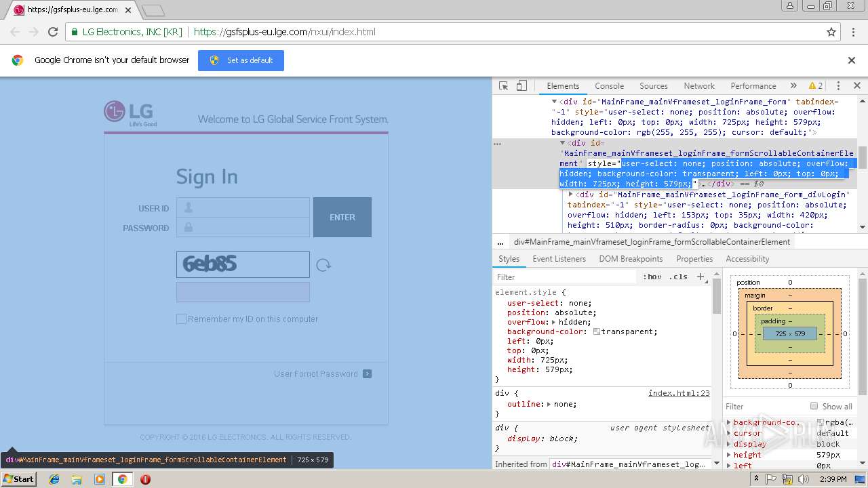The image size is (868, 488).
Task: Expand the computed height property
Action: pyautogui.click(x=729, y=455)
